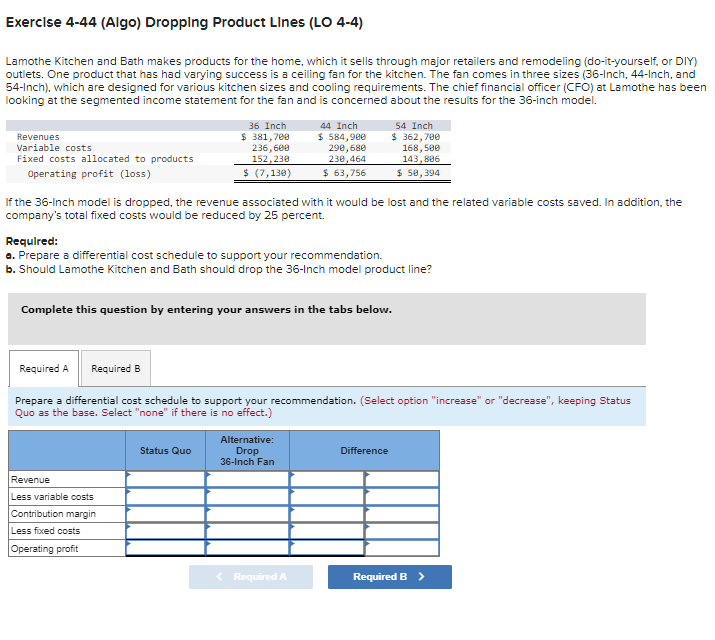Click Less variable costs Alternative cell
Screen dimensions: 715x640
click(247, 496)
